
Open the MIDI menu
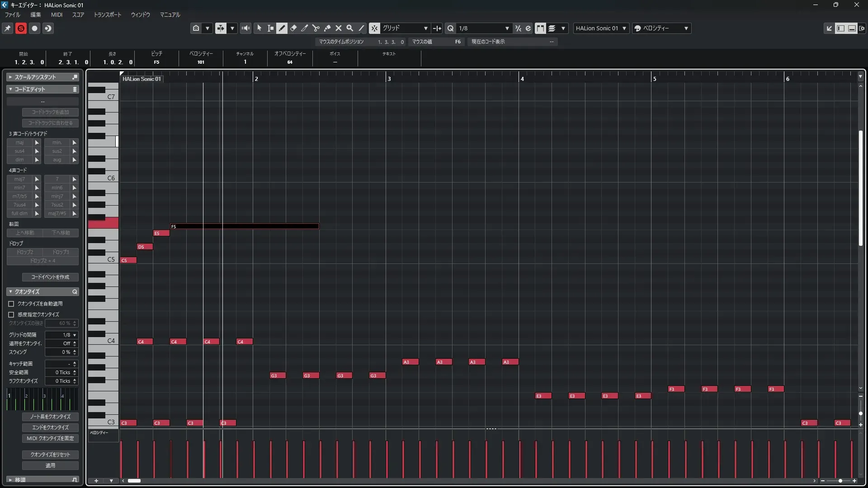(x=57, y=14)
